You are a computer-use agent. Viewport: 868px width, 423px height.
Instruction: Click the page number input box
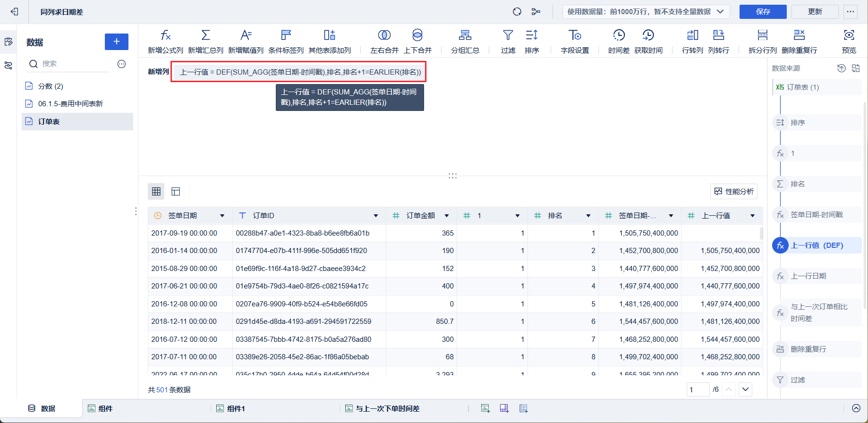tap(698, 389)
